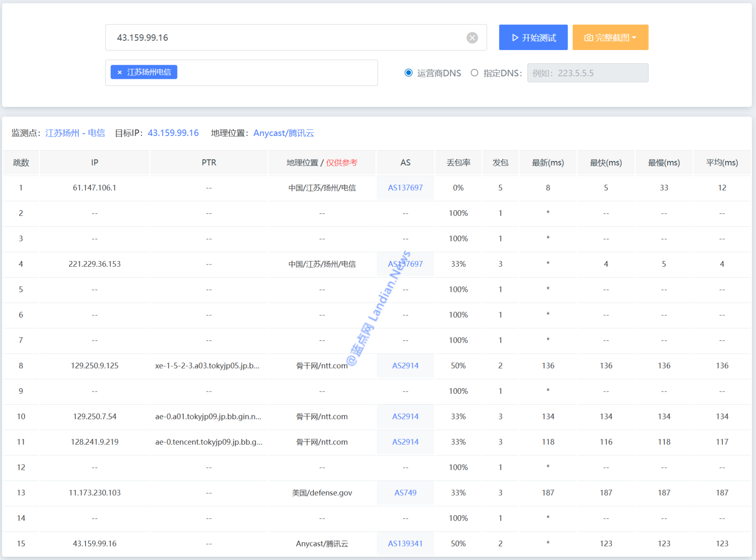Viewport: 756px width, 560px height.
Task: Click the 丢包率 column header
Action: tap(458, 163)
